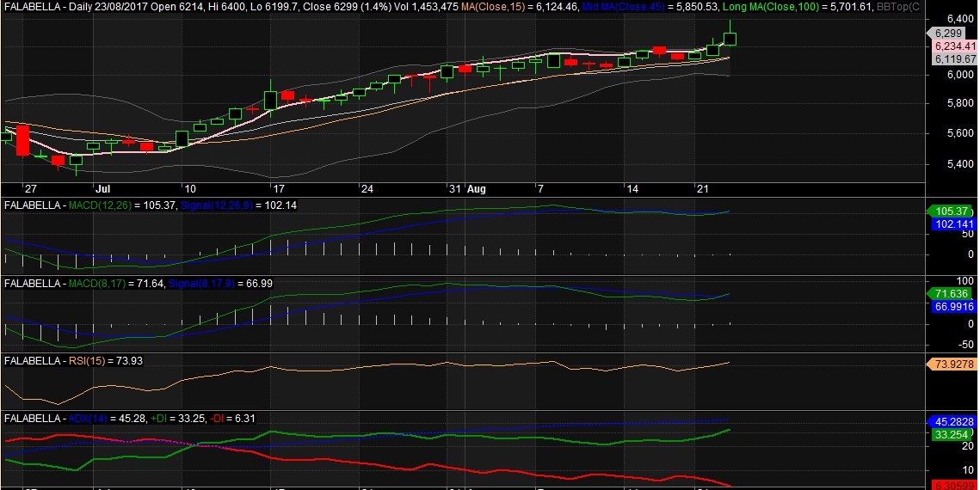Select the blue 102.141 signal value tag
Screen dimensions: 980x490
point(954,224)
